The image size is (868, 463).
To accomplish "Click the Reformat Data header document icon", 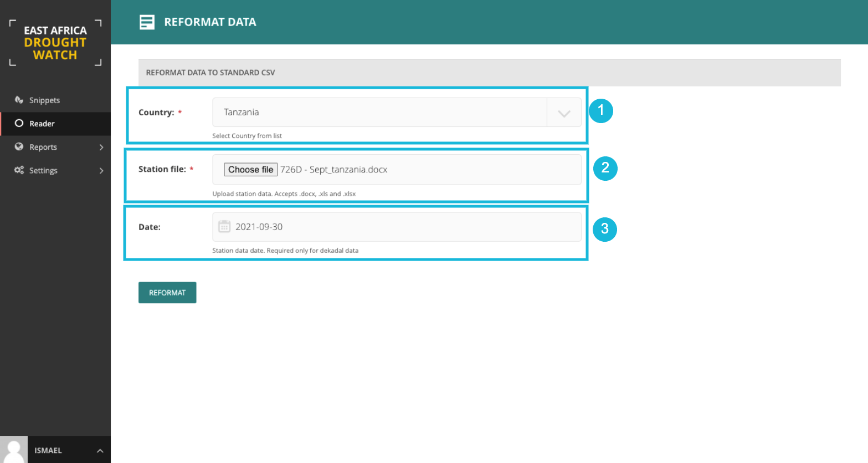I will coord(147,22).
